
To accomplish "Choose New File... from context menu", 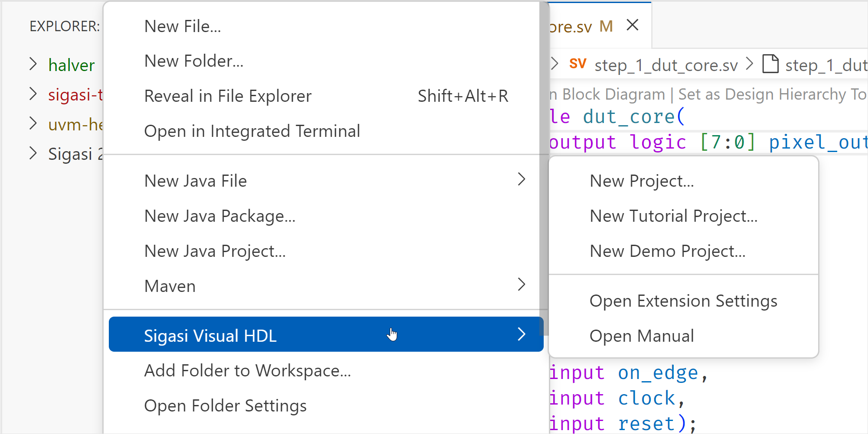I will pos(323,26).
